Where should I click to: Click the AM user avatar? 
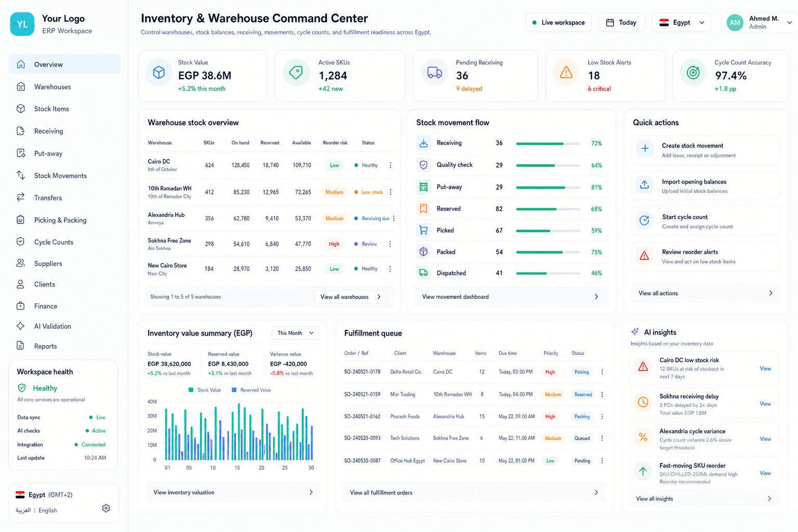[x=735, y=22]
